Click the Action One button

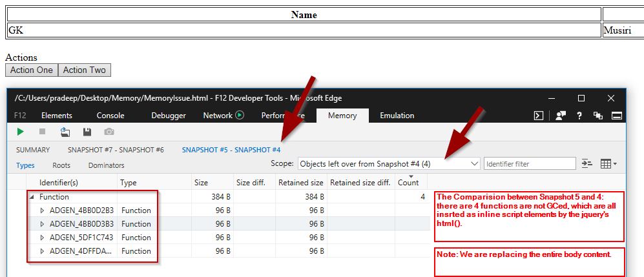coord(32,70)
